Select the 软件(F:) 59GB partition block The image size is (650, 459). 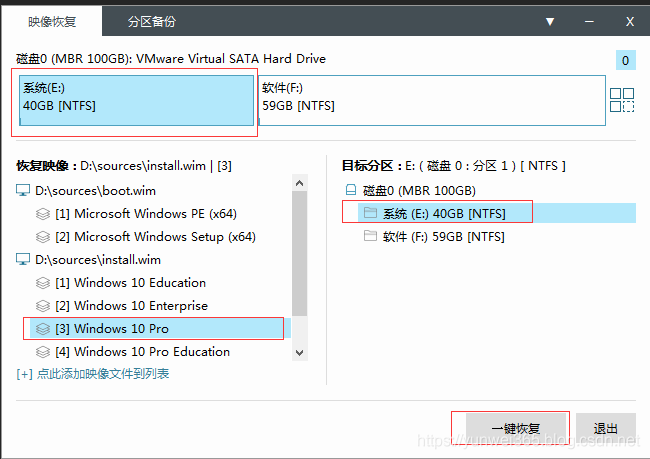pos(432,100)
